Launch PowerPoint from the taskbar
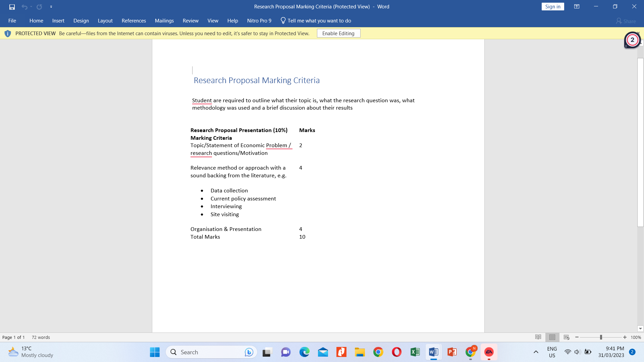The image size is (644, 362). pyautogui.click(x=452, y=352)
